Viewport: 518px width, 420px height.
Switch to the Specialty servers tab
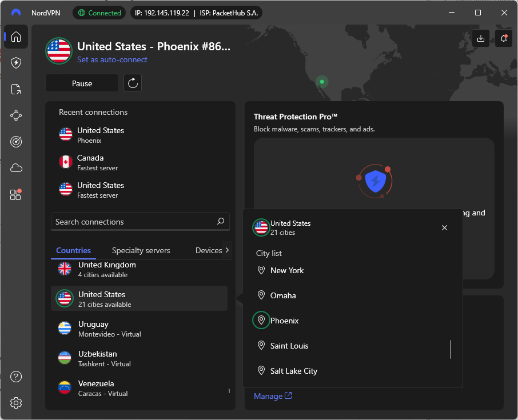click(141, 251)
